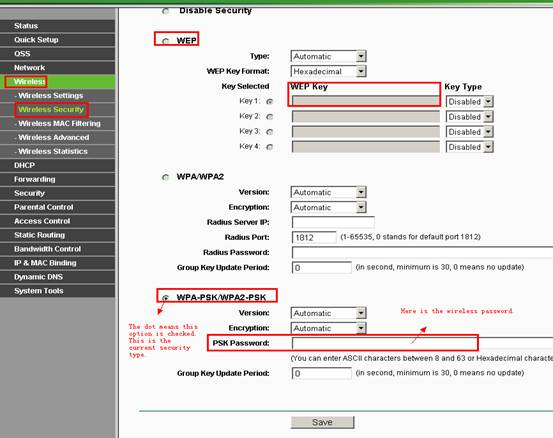This screenshot has height=438, width=553.
Task: Expand the WPA/WPA2 Encryption dropdown
Action: click(328, 207)
